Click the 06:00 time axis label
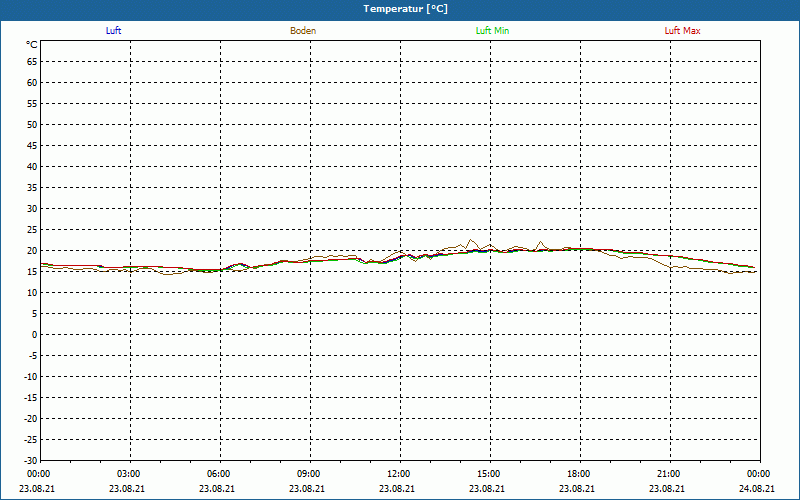The height and width of the screenshot is (500, 800). click(x=218, y=474)
